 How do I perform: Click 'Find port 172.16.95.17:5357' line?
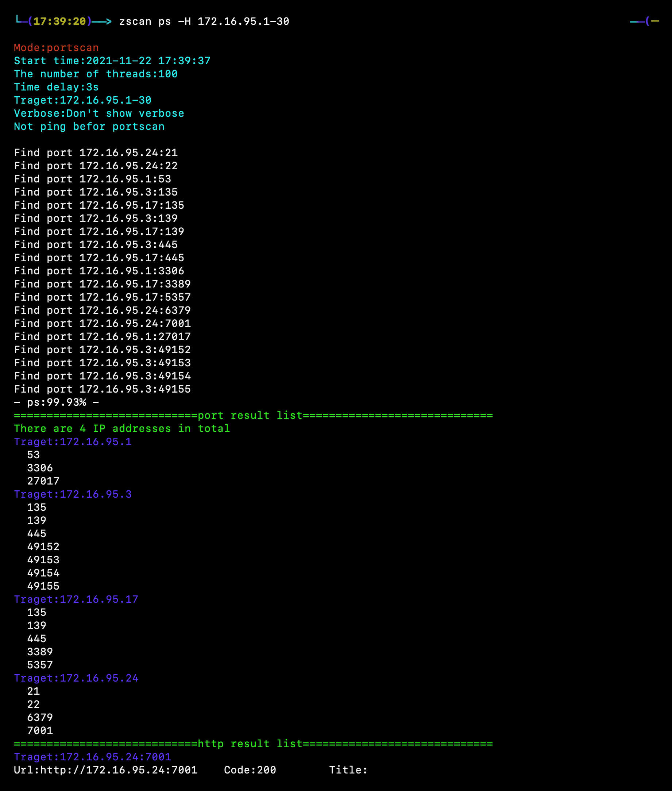point(103,297)
